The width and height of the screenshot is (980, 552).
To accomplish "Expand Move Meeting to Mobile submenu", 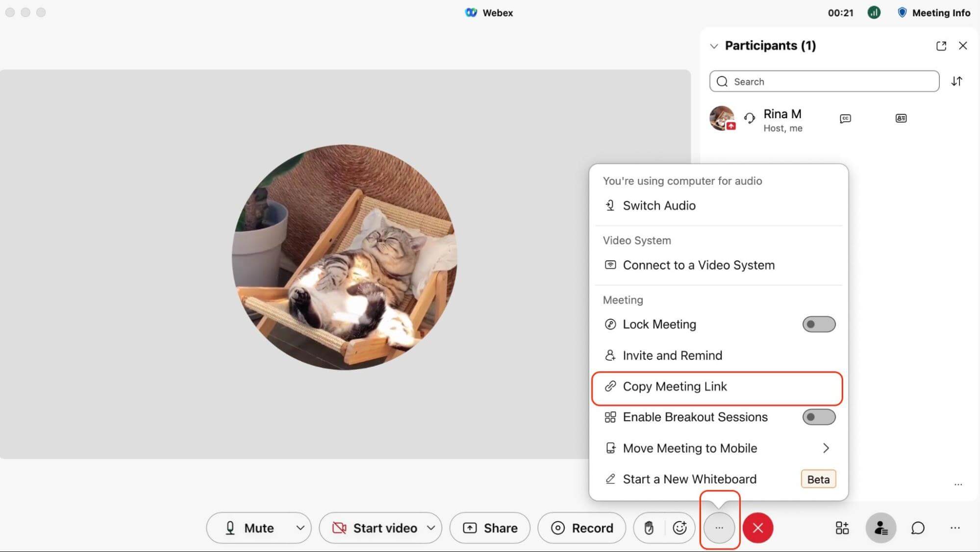I will (x=826, y=449).
